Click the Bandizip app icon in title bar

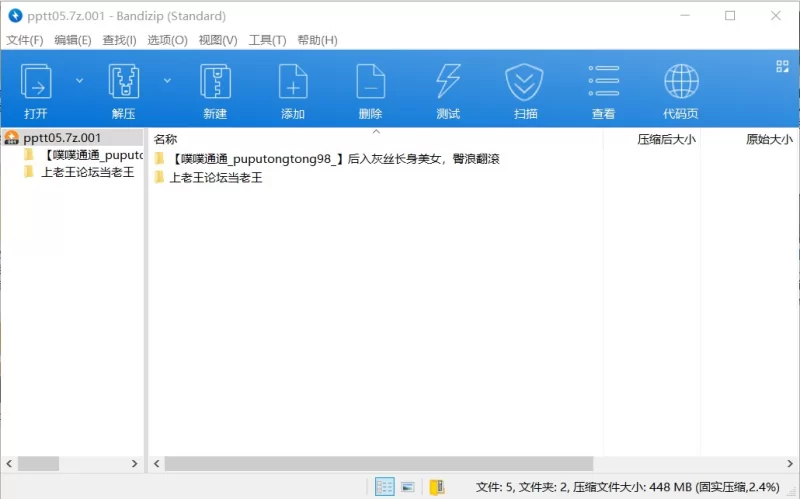click(x=15, y=16)
